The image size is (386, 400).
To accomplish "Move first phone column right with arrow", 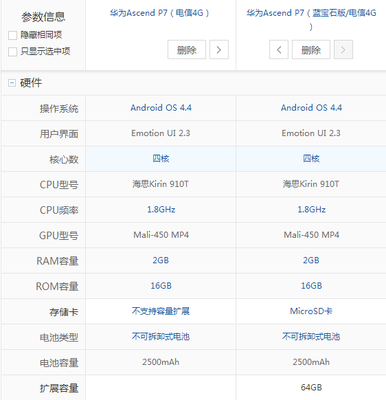I will tap(219, 50).
